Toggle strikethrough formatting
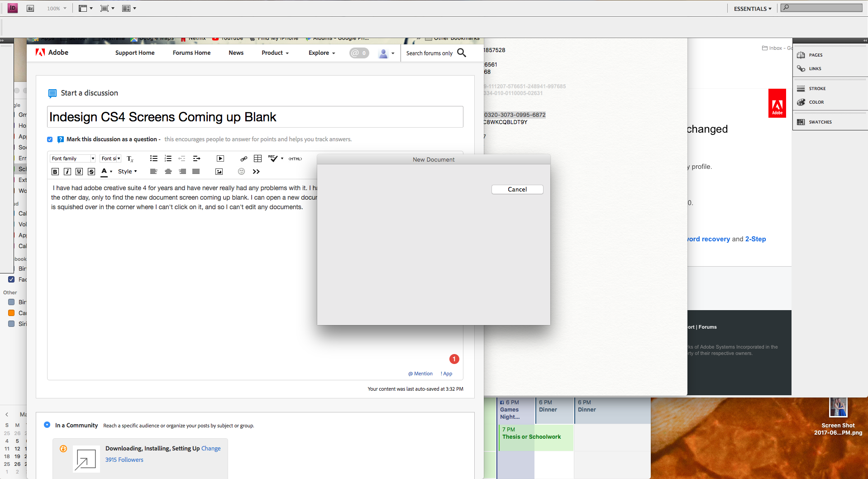The width and height of the screenshot is (868, 479). coord(91,172)
